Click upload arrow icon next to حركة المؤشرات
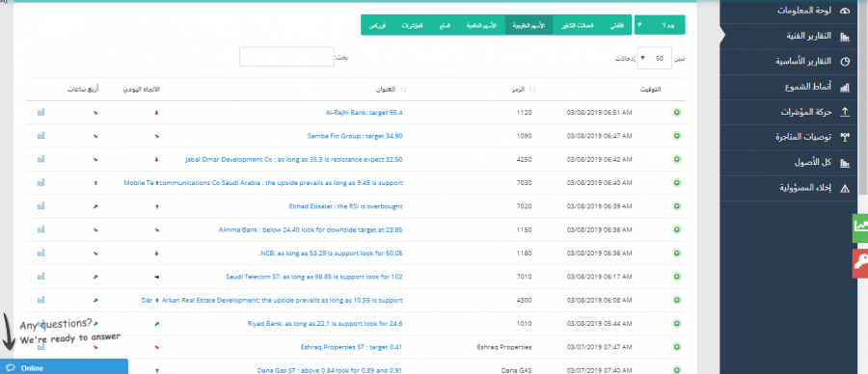 point(845,113)
